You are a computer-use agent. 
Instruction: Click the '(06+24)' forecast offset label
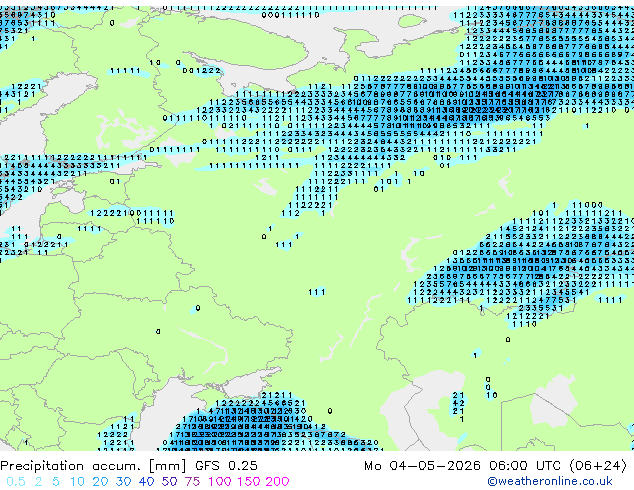pyautogui.click(x=599, y=466)
